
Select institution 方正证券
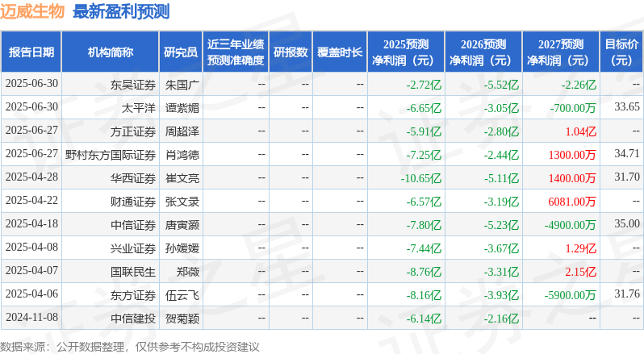(x=133, y=131)
